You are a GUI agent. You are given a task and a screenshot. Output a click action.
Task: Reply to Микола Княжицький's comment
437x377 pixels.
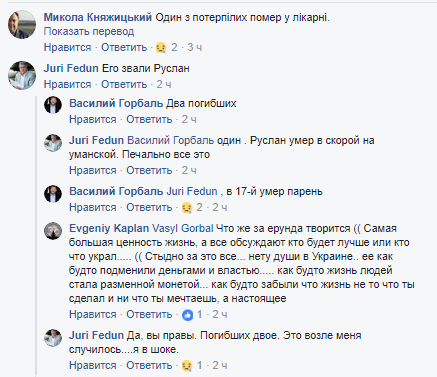(124, 47)
